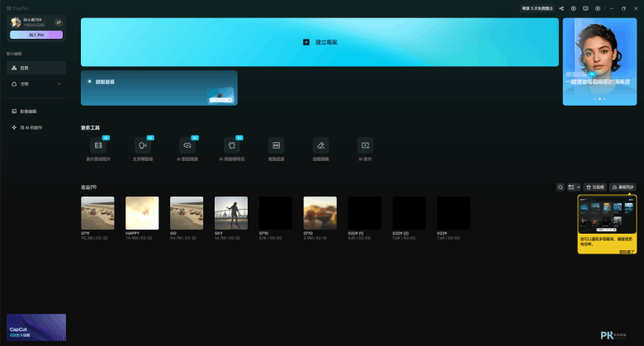The image size is (644, 346).
Task: Open the black 0710 project thumbnail
Action: [276, 213]
